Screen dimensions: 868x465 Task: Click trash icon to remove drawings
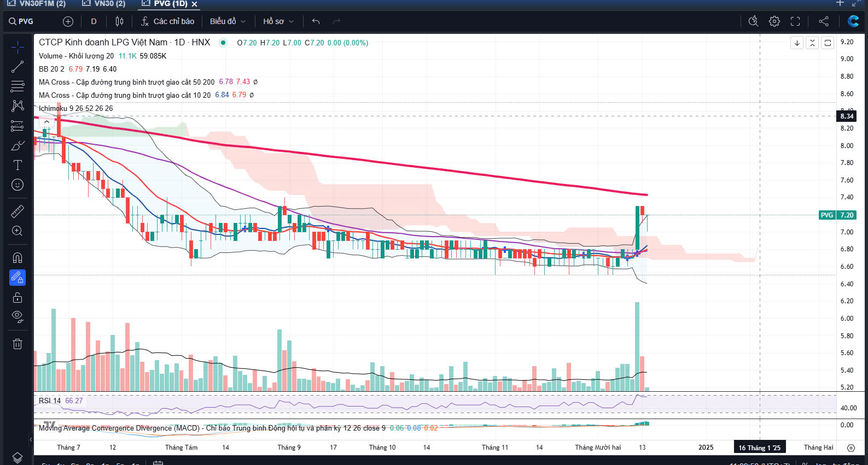18,344
